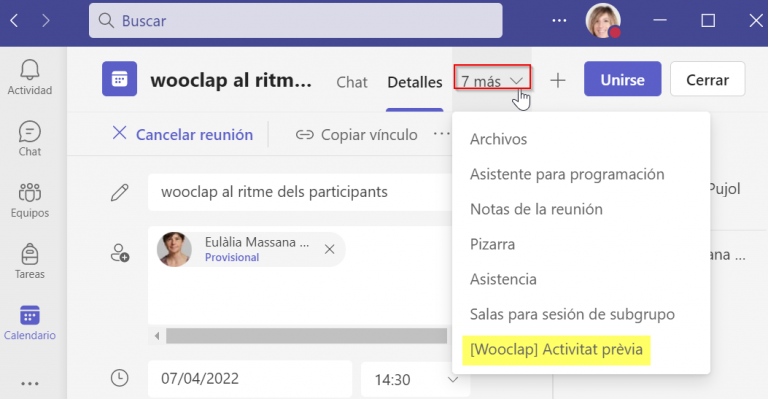Click the Unirse button
This screenshot has width=768, height=399.
pos(623,79)
